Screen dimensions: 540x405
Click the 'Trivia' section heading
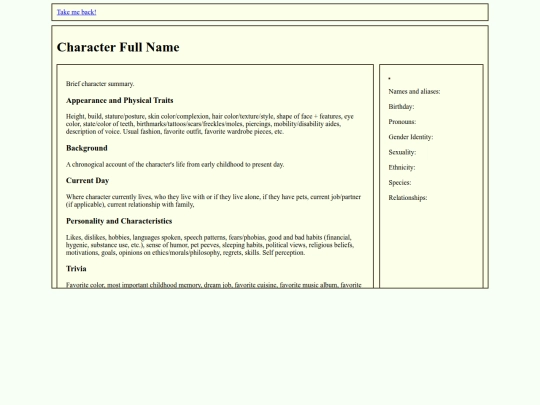click(x=76, y=269)
